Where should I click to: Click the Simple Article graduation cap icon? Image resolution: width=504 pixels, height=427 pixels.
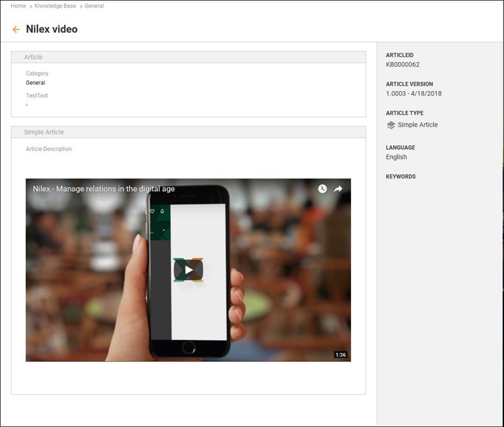[391, 125]
